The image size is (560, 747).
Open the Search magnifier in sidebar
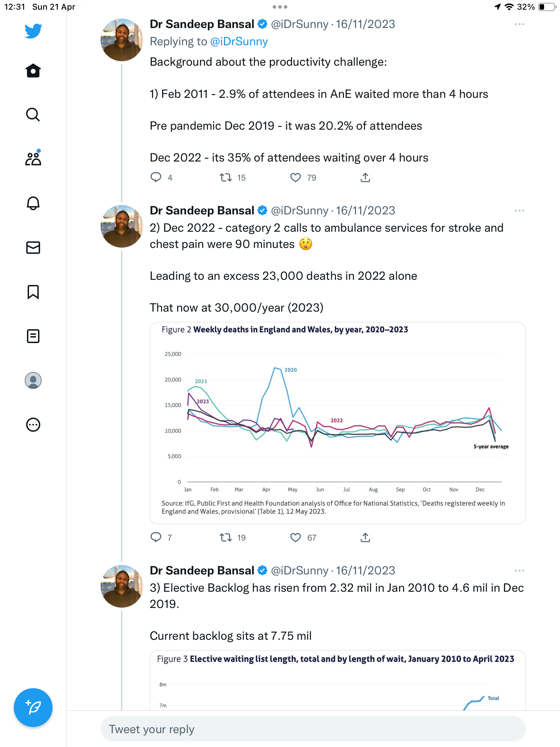pos(33,114)
